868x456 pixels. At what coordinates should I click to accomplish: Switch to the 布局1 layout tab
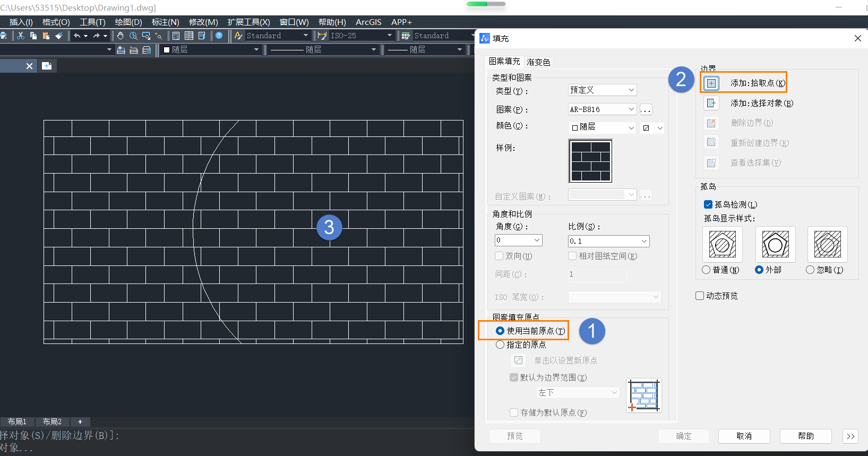17,421
